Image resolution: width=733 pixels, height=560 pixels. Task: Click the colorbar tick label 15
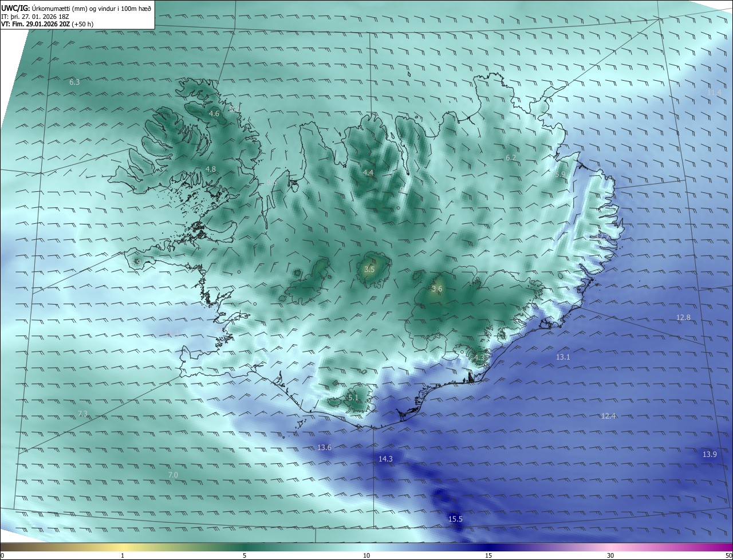click(x=488, y=555)
